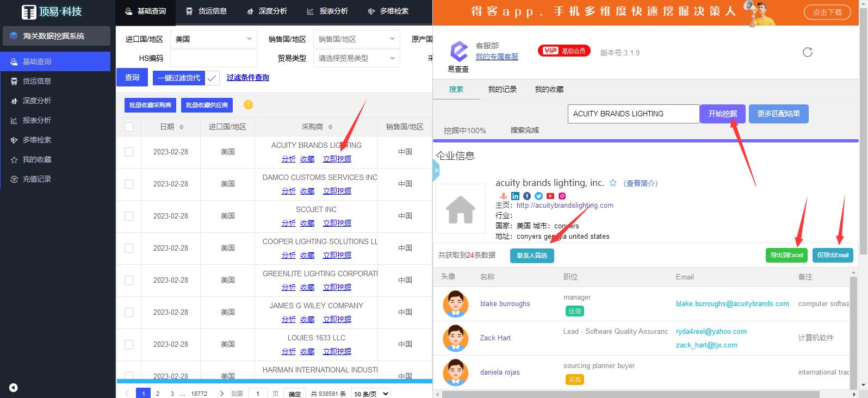Favorite company with the star icon
This screenshot has width=868, height=398.
[613, 183]
